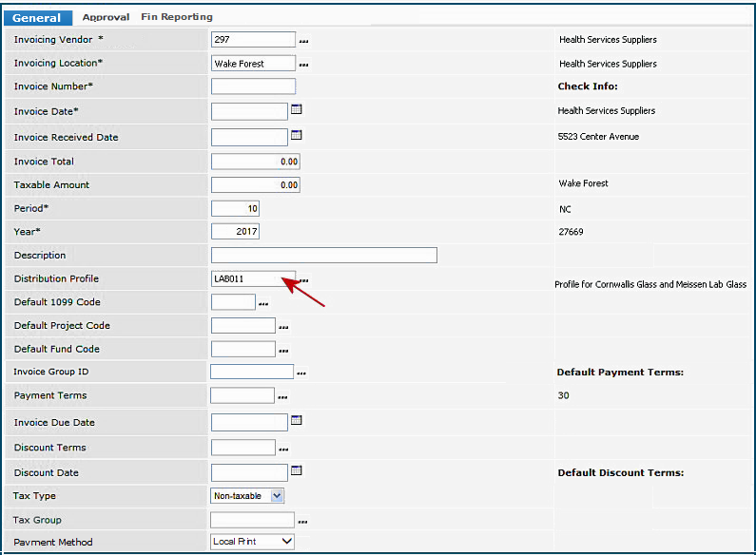The image size is (756, 555).
Task: Click the Description text field
Action: click(323, 256)
